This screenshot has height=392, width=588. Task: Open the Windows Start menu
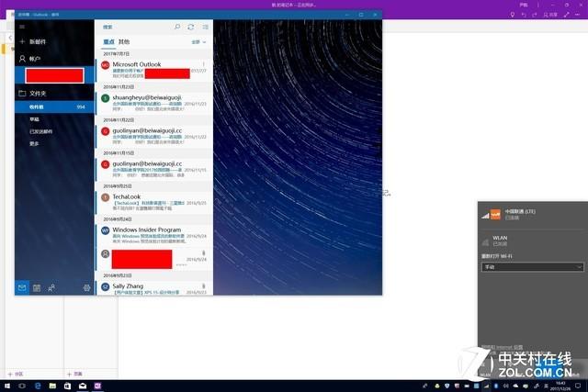point(7,386)
